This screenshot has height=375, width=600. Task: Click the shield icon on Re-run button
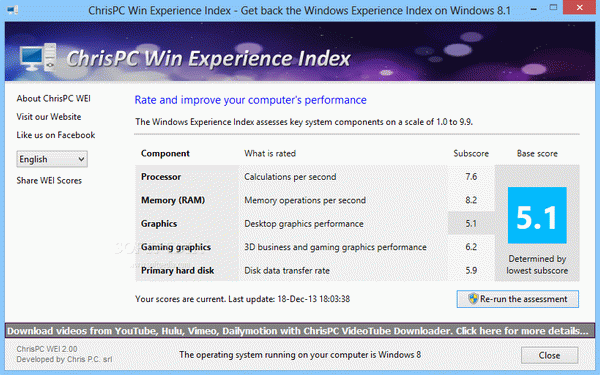click(473, 298)
